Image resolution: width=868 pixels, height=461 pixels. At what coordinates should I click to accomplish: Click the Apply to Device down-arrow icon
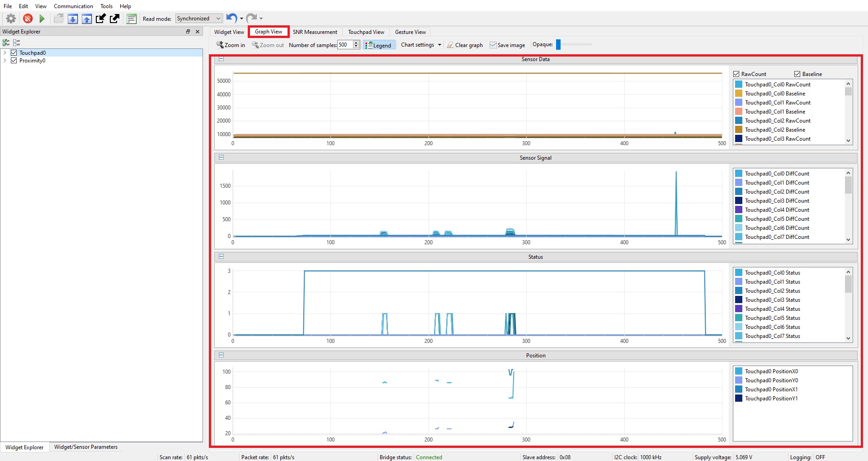coord(72,19)
